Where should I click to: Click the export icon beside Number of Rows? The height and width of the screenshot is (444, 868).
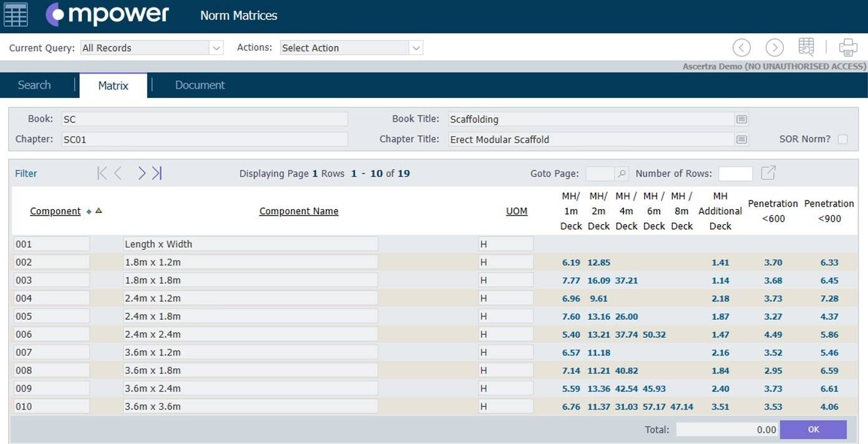tap(768, 173)
